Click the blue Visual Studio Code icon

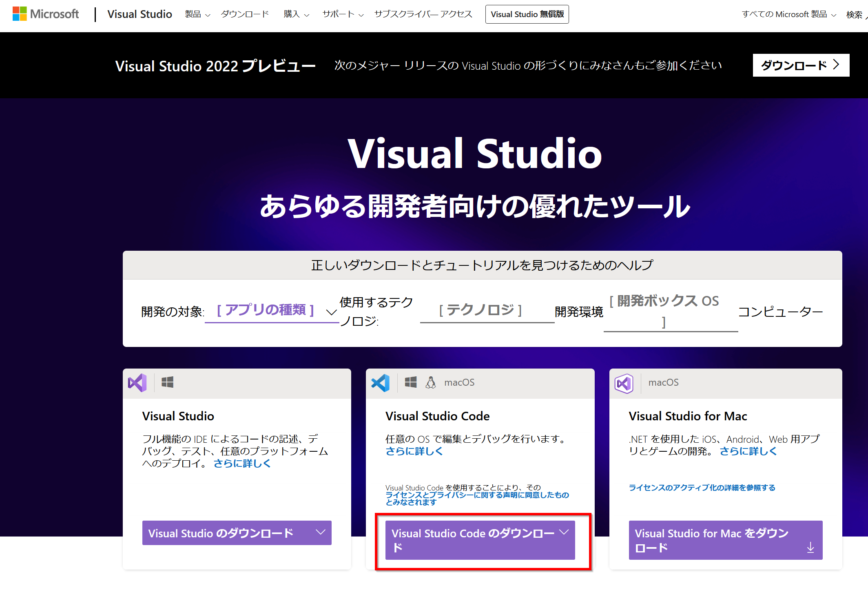coord(381,383)
